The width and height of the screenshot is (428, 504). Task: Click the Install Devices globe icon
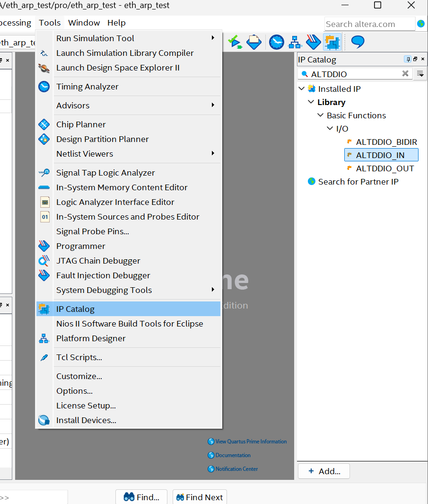click(44, 420)
